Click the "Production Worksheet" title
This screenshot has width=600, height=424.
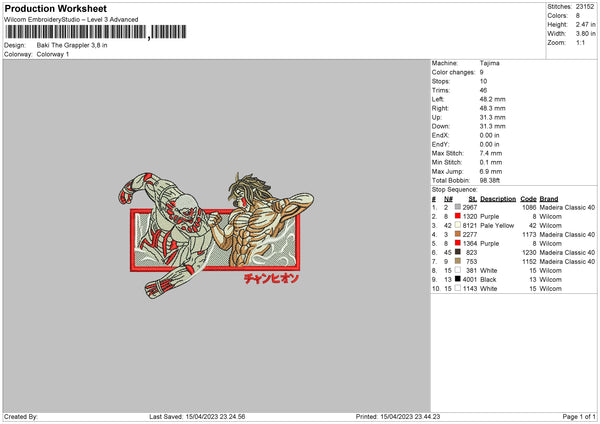55,8
